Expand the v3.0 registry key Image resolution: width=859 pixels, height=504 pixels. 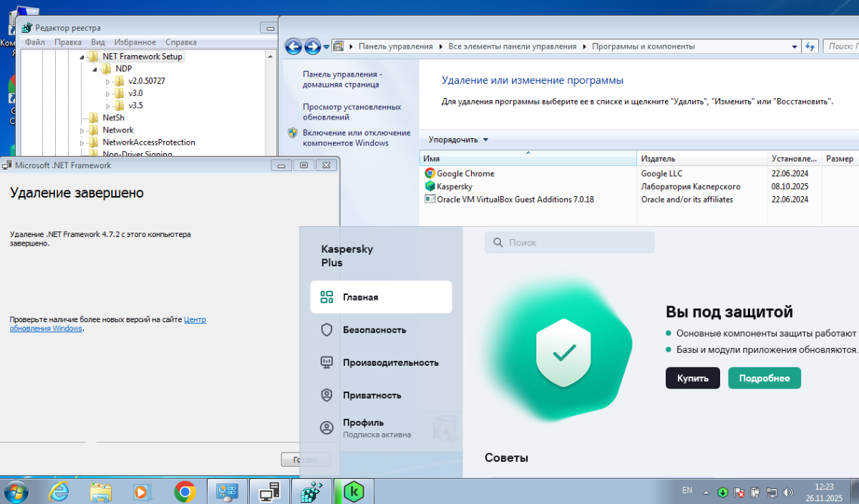pos(108,93)
